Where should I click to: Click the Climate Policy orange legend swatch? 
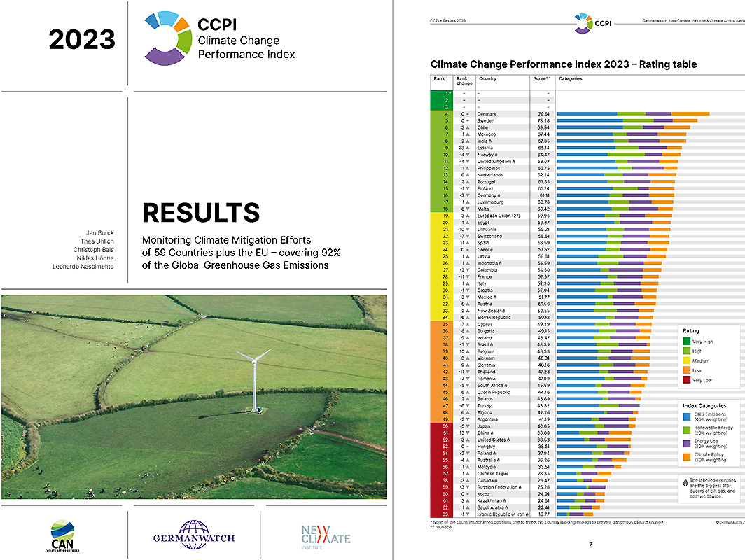click(x=686, y=457)
